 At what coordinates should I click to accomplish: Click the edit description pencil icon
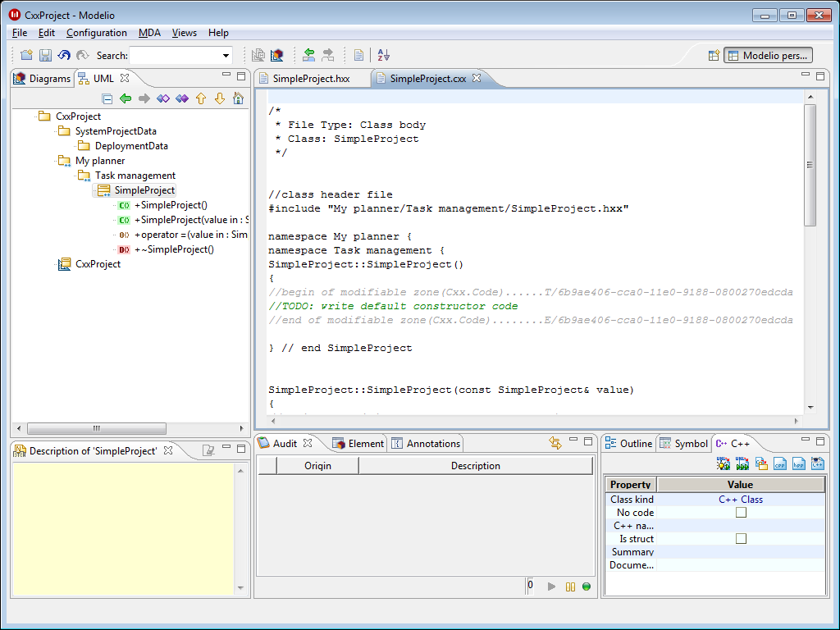(x=209, y=450)
